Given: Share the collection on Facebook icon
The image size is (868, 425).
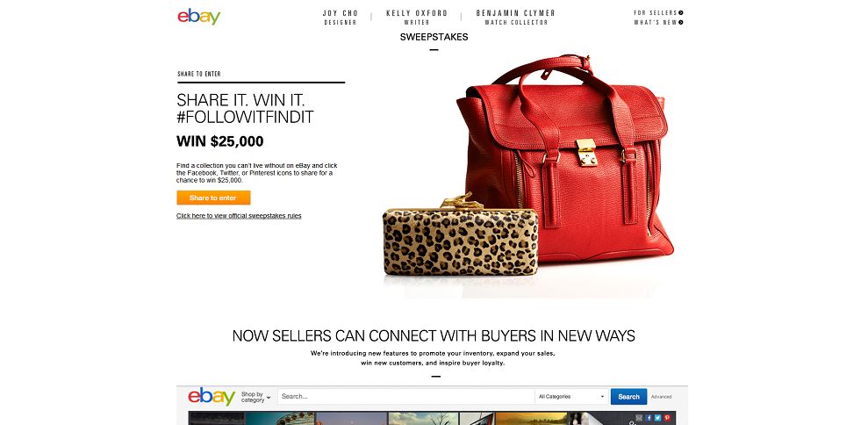Looking at the screenshot, I should (649, 418).
